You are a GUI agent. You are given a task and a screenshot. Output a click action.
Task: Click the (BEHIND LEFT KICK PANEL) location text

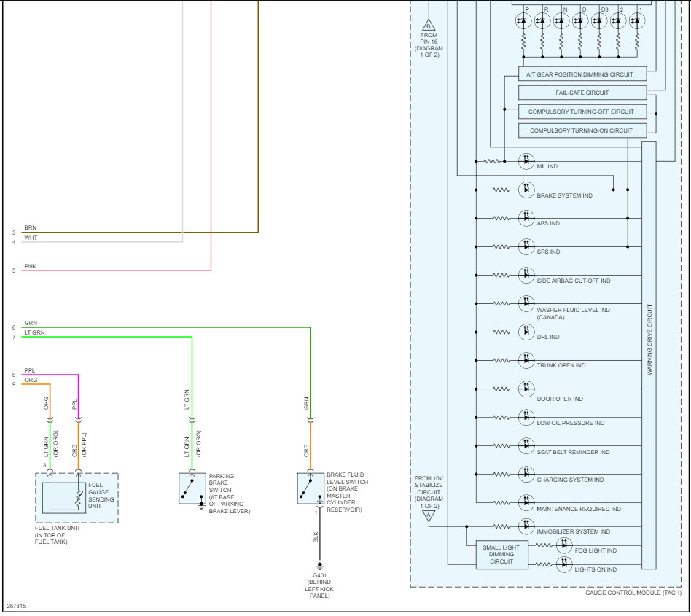319,589
